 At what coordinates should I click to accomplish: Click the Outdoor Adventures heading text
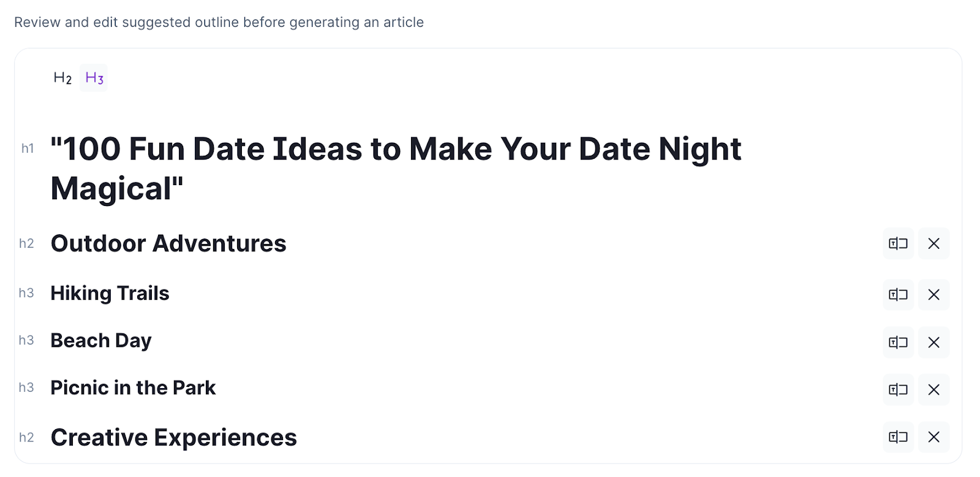tap(168, 243)
